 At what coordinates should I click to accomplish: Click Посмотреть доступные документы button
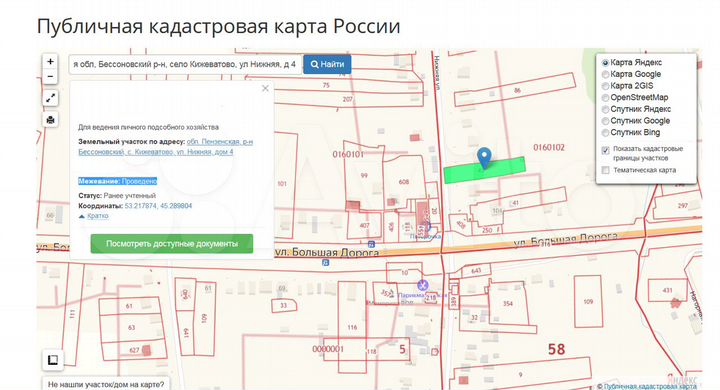click(172, 243)
